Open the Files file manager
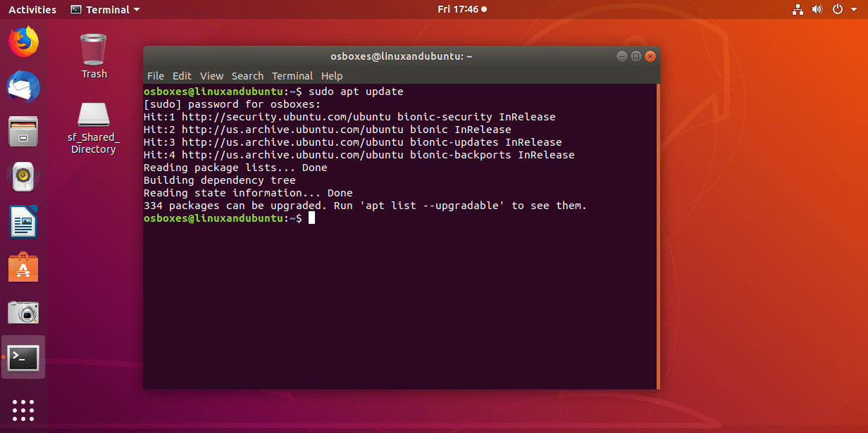This screenshot has height=433, width=868. click(x=23, y=132)
